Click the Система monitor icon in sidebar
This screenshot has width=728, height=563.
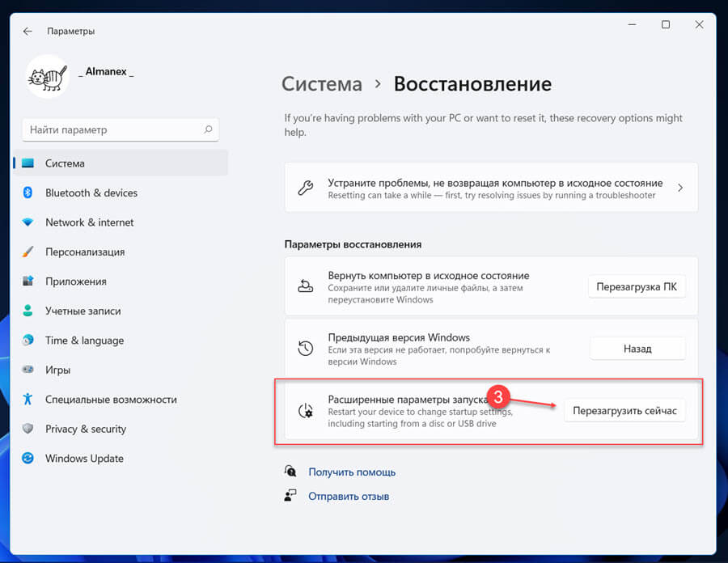[x=28, y=163]
